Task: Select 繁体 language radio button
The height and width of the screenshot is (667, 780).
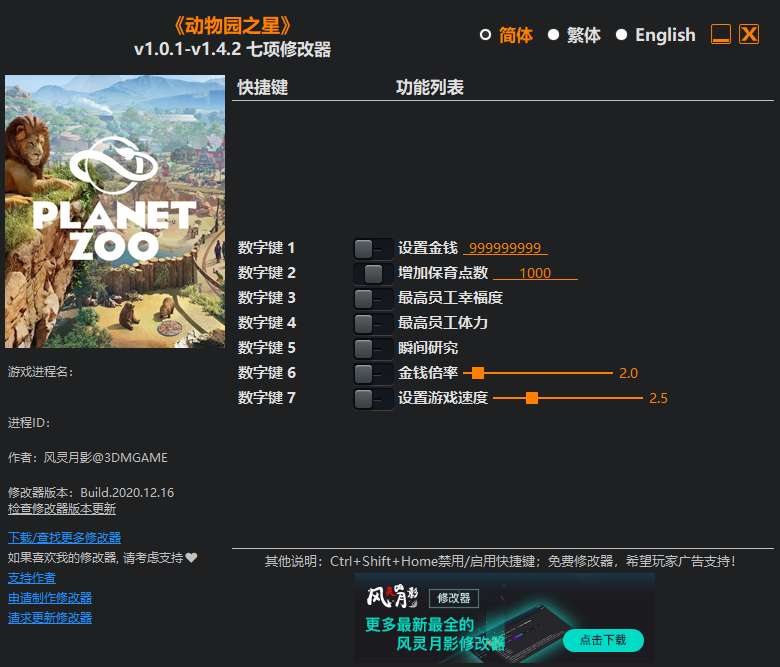Action: (x=553, y=35)
